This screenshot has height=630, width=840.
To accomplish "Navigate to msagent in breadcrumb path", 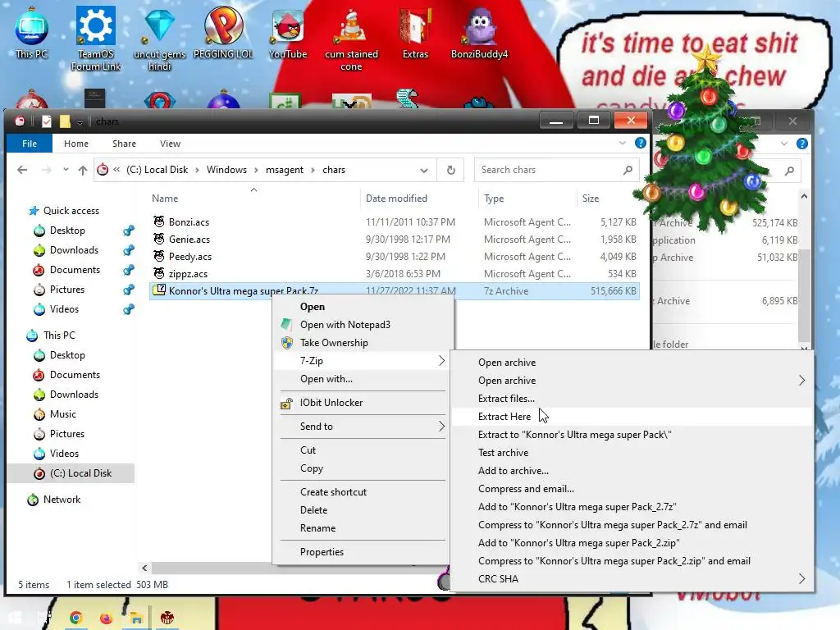I will [285, 170].
